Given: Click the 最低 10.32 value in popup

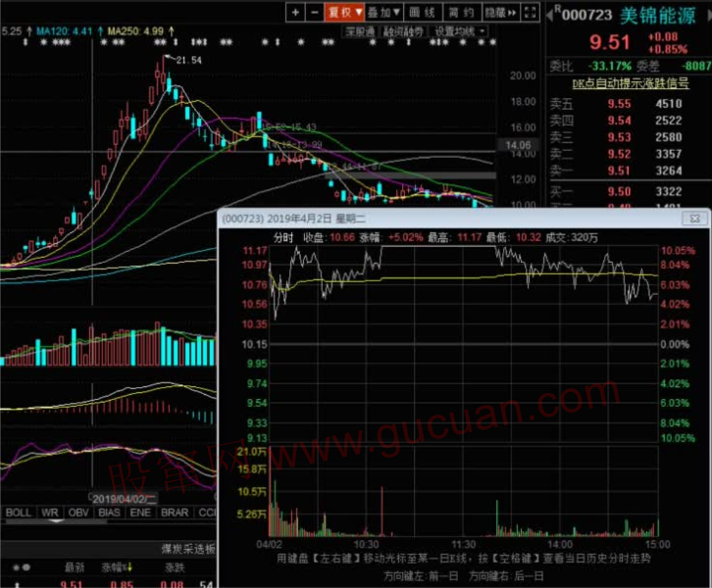Looking at the screenshot, I should click(528, 237).
